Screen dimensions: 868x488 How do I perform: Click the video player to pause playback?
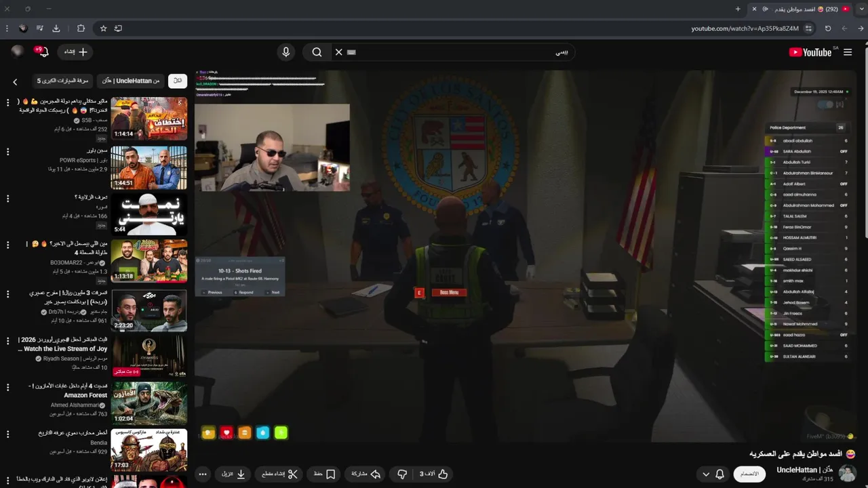pyautogui.click(x=526, y=256)
